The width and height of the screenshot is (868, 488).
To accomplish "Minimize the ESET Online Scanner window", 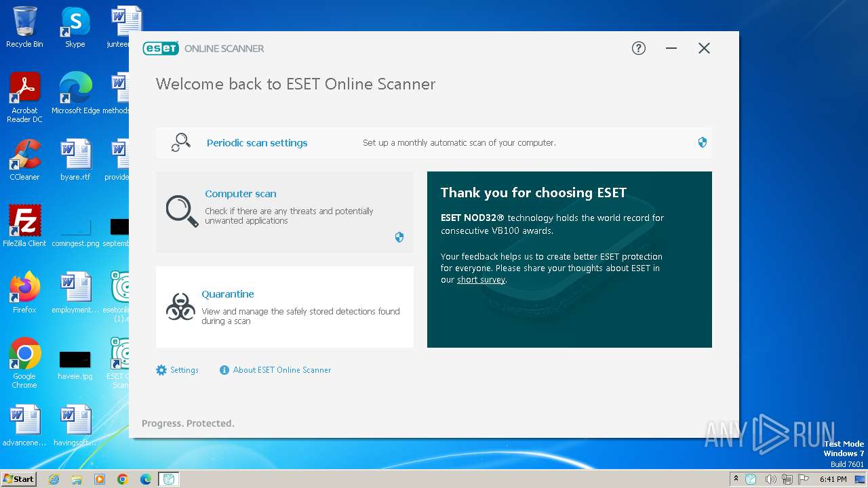I will click(671, 48).
